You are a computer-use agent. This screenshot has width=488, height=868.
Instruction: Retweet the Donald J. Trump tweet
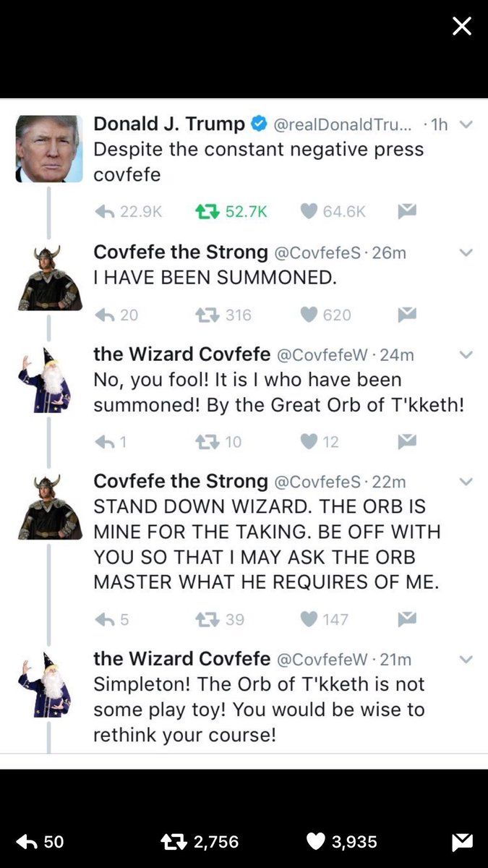(207, 211)
